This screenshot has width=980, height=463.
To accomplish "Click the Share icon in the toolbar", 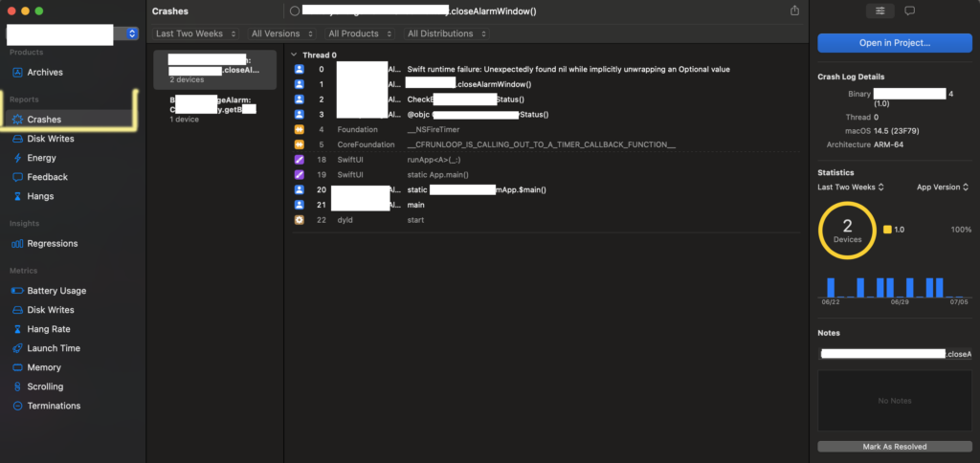I will click(794, 11).
